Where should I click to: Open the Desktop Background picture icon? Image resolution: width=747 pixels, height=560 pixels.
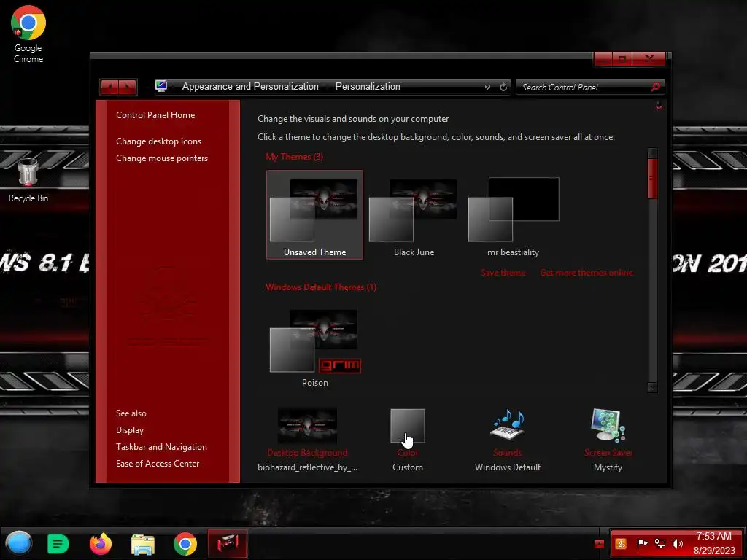(x=307, y=425)
